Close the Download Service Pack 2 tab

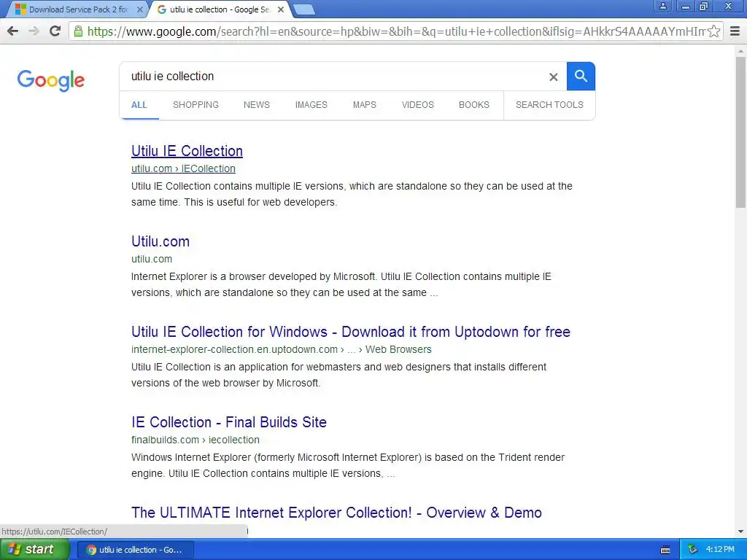(139, 9)
